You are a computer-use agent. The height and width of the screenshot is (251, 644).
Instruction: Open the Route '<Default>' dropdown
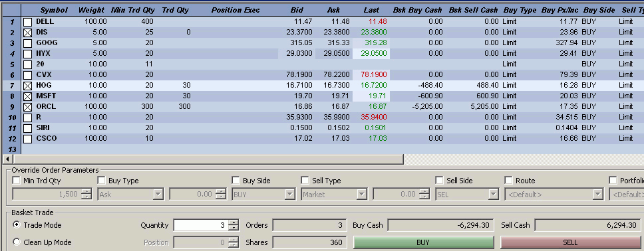coord(598,195)
